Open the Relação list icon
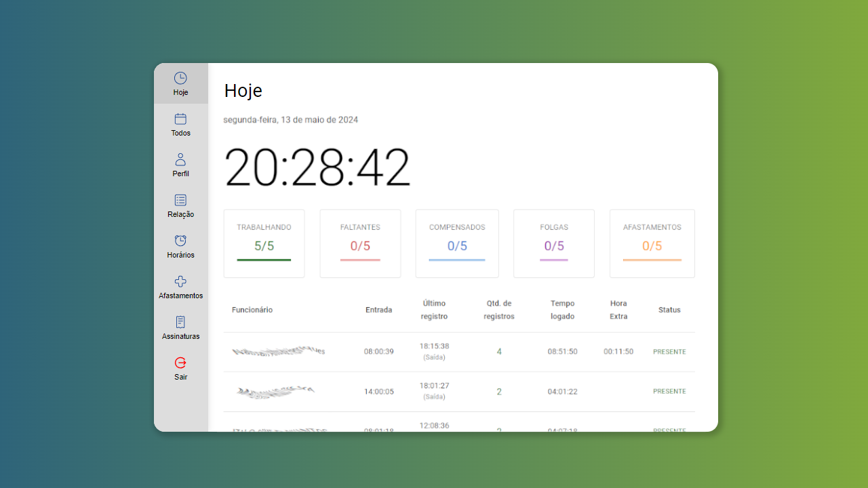 click(180, 201)
